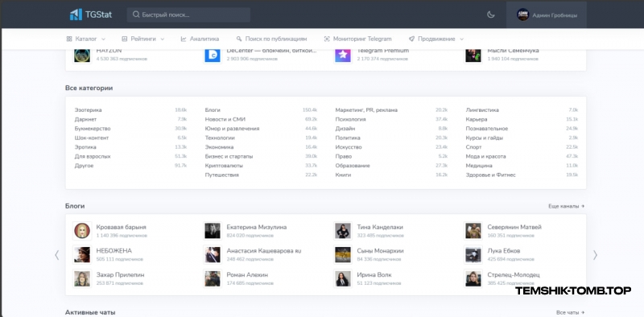Go to Маркетинг, PR, реклама category
This screenshot has width=644, height=317.
[x=366, y=110]
